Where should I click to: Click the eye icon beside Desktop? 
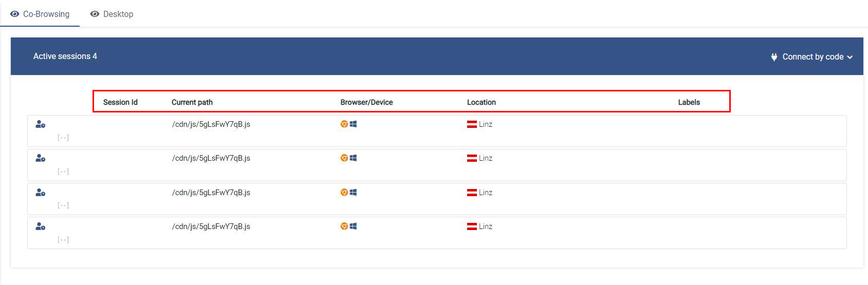95,14
